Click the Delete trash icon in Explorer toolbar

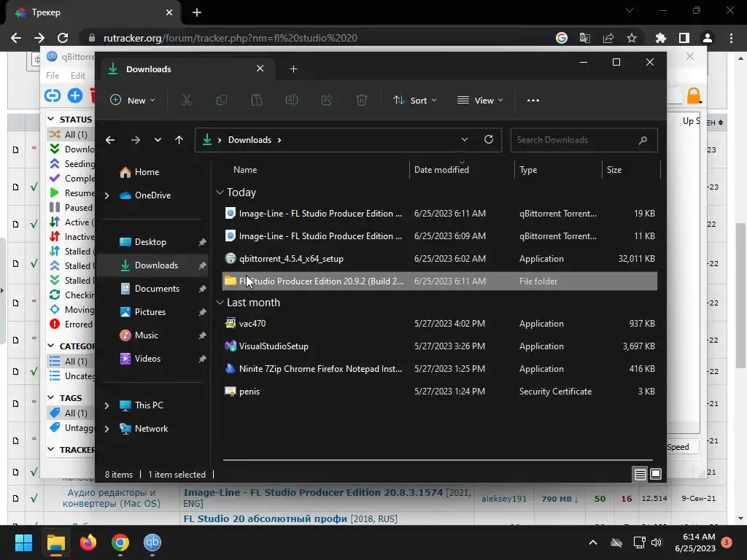[362, 101]
